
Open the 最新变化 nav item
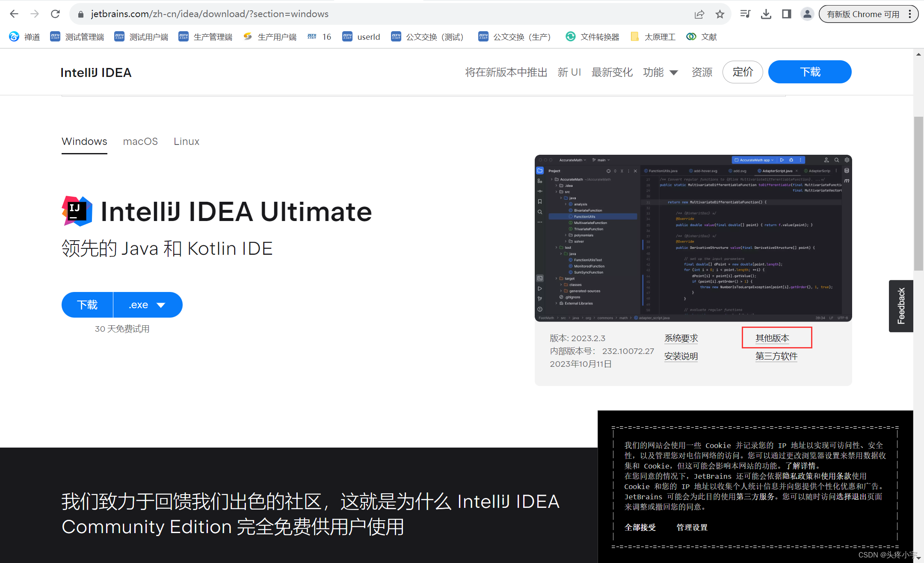(612, 72)
